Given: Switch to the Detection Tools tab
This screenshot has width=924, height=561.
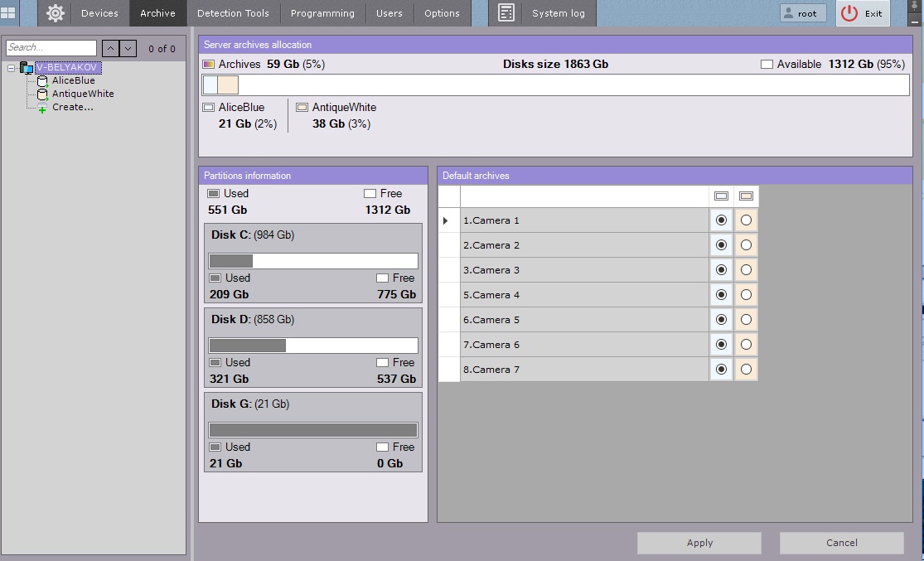Looking at the screenshot, I should (233, 13).
